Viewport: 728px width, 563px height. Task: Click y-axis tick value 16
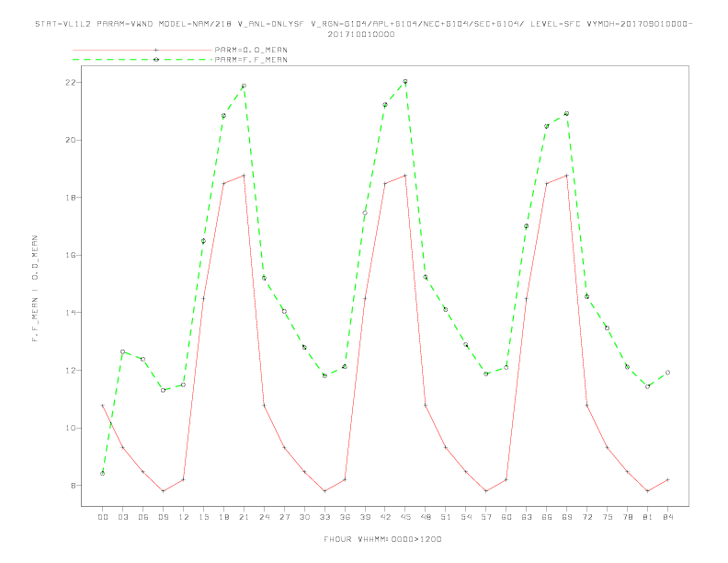(70, 255)
